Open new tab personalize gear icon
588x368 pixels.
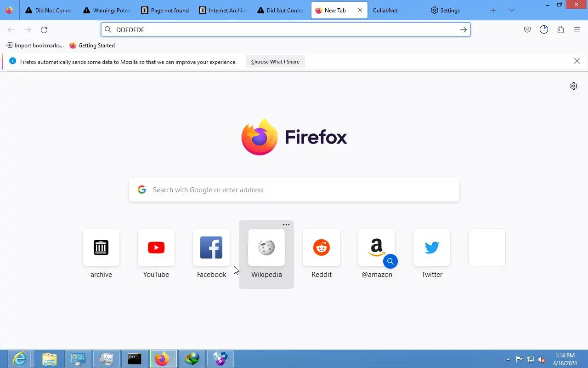pyautogui.click(x=574, y=86)
